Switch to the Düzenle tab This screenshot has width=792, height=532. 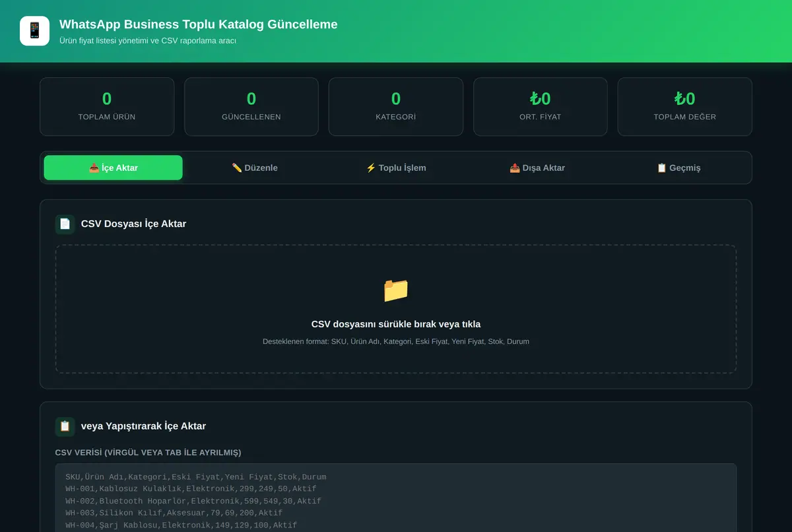click(255, 168)
